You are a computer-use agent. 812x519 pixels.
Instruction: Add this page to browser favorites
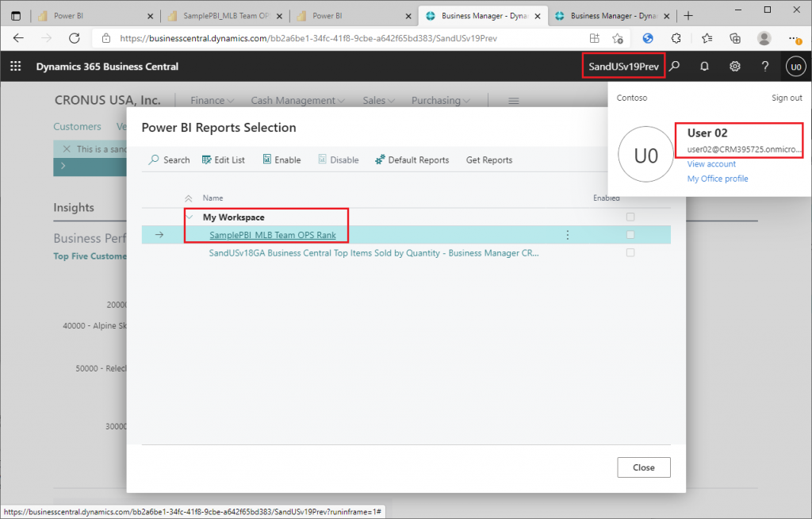[617, 38]
